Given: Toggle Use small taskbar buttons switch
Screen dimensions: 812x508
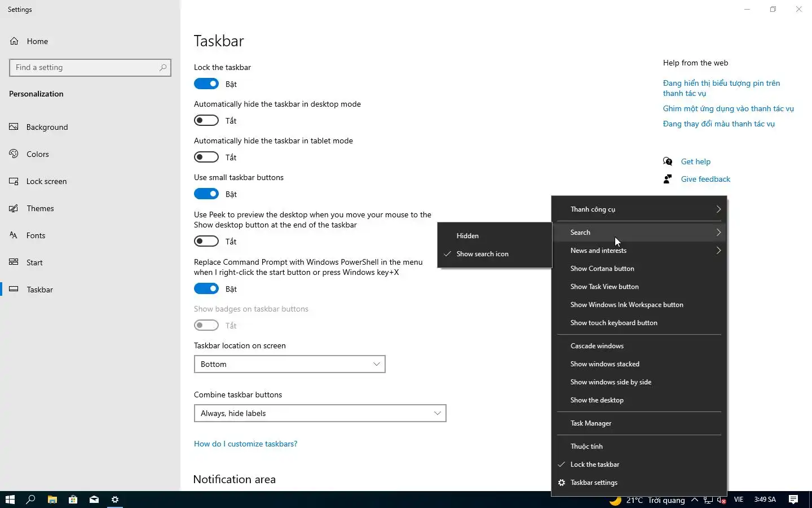Looking at the screenshot, I should [x=206, y=194].
